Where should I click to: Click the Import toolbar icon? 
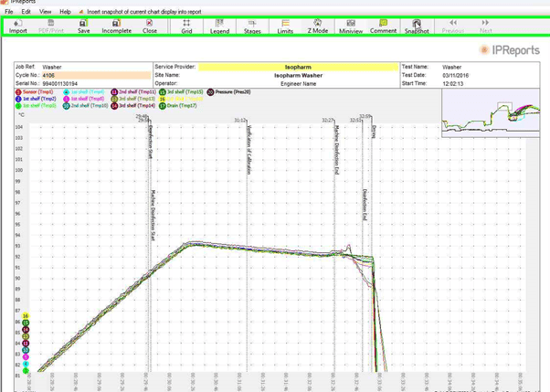(17, 26)
